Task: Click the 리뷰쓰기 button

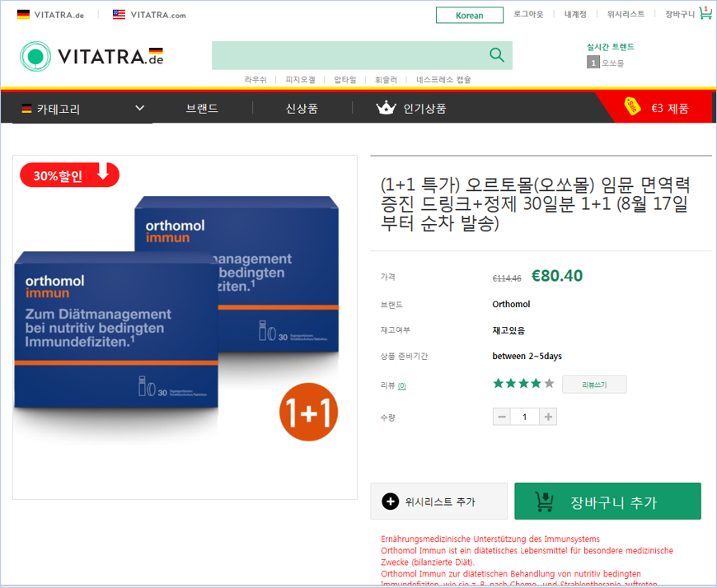Action: [594, 385]
